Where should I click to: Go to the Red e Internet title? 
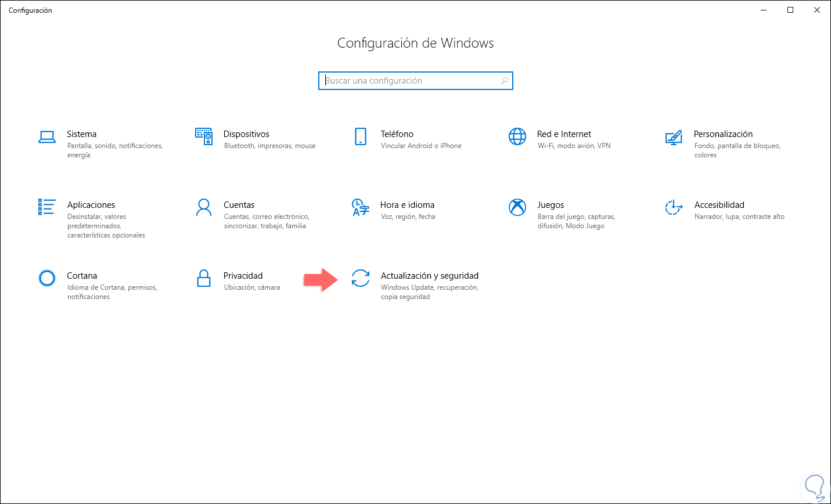click(x=564, y=134)
